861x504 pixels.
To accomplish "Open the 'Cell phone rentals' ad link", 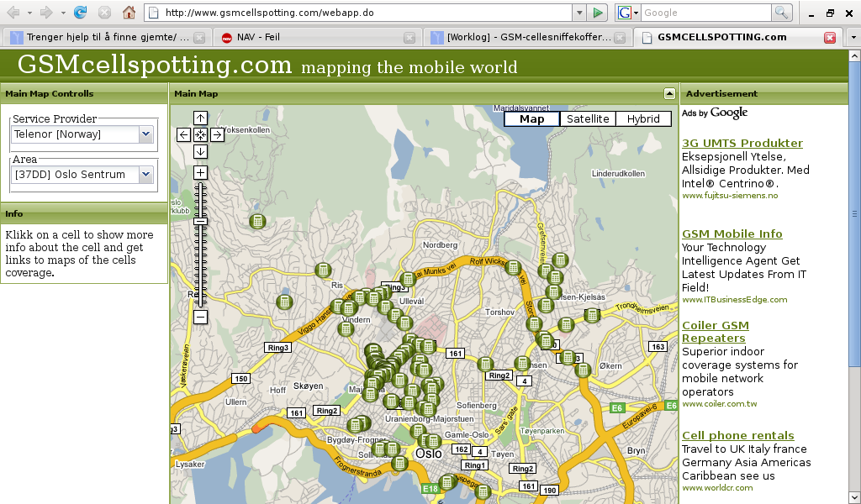I will click(x=738, y=435).
